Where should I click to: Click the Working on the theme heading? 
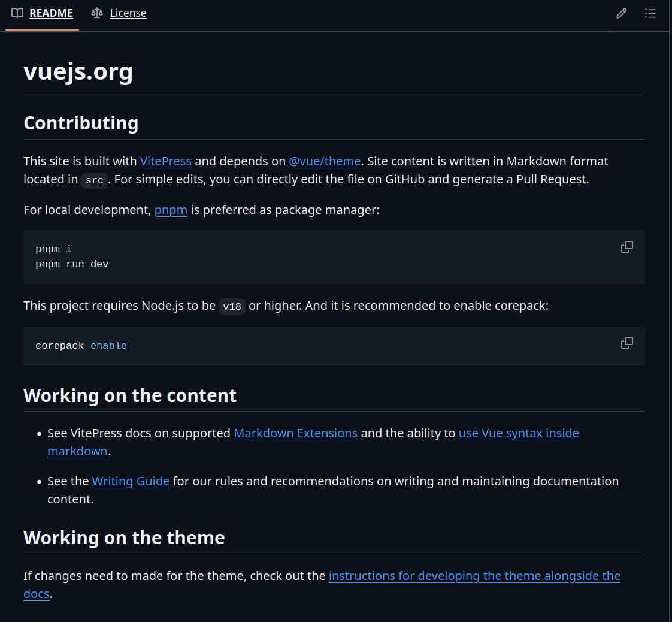coord(124,538)
